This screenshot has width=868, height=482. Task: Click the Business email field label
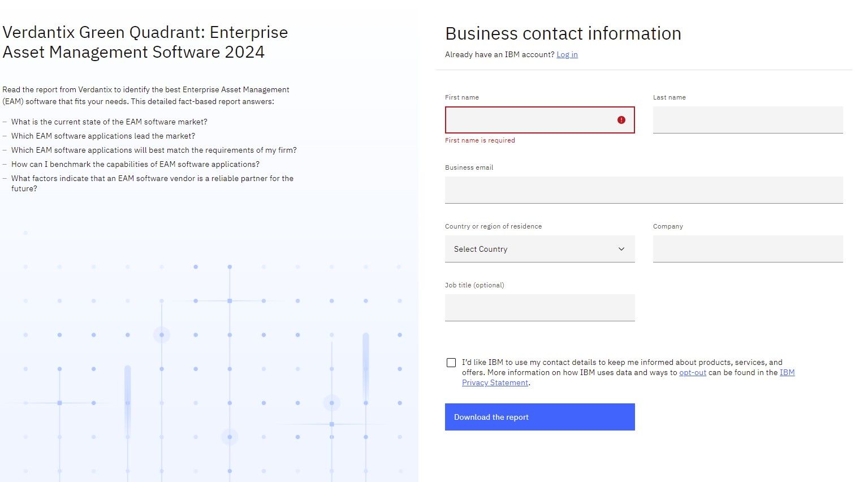pyautogui.click(x=469, y=167)
